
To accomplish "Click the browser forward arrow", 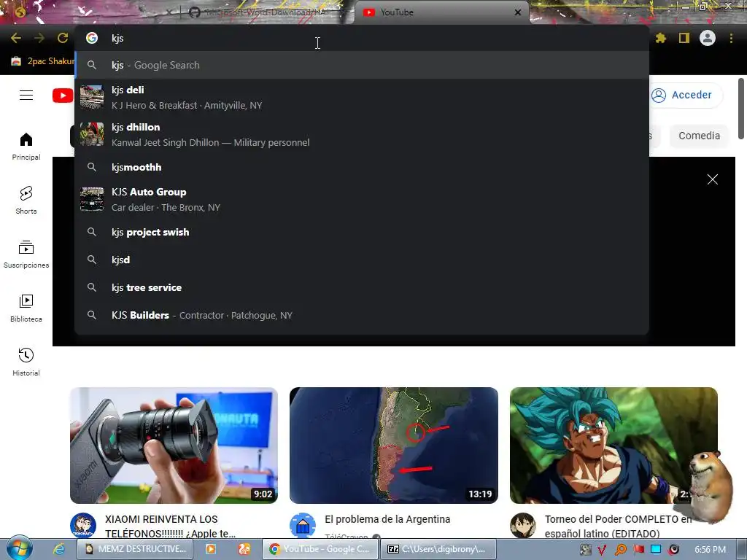I will (x=39, y=38).
